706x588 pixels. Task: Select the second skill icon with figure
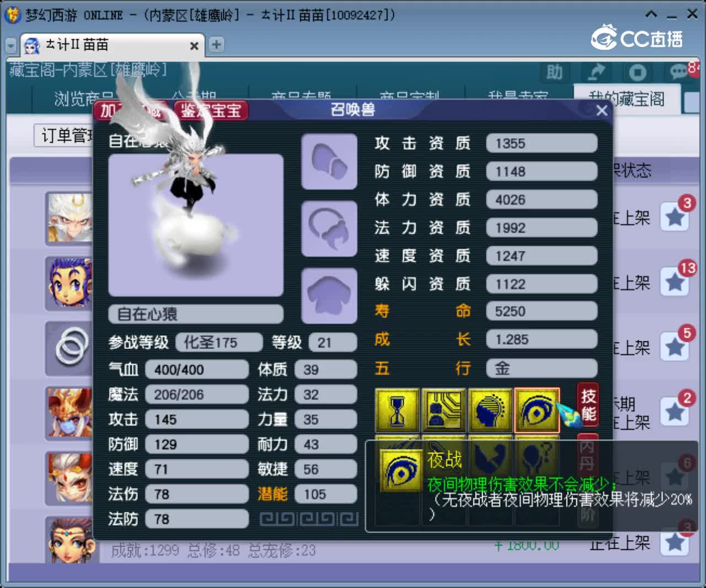coord(444,410)
